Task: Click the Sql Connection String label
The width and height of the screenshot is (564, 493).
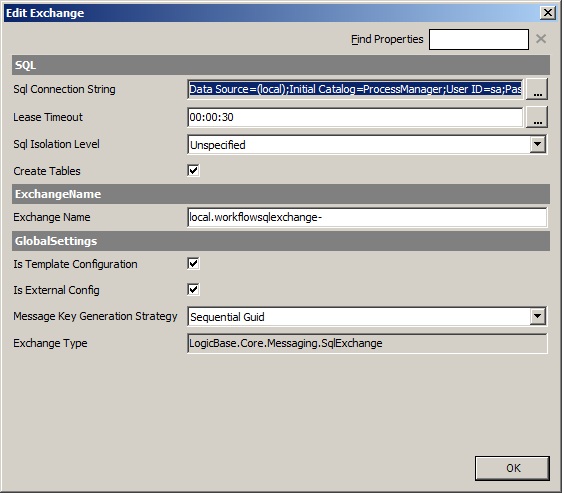Action: [x=64, y=89]
